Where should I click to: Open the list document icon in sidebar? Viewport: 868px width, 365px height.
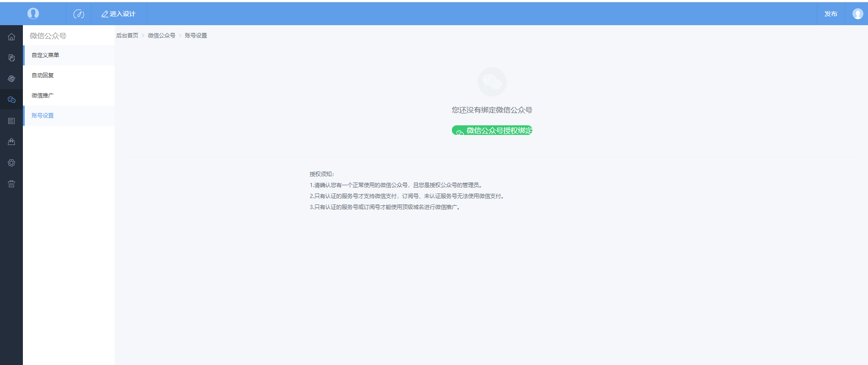pyautogui.click(x=11, y=121)
